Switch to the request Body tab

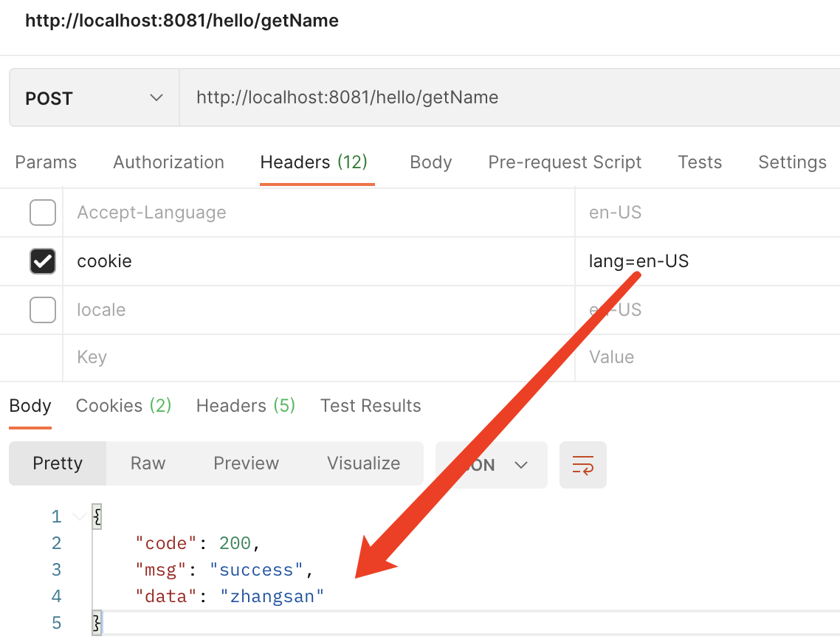click(x=430, y=162)
